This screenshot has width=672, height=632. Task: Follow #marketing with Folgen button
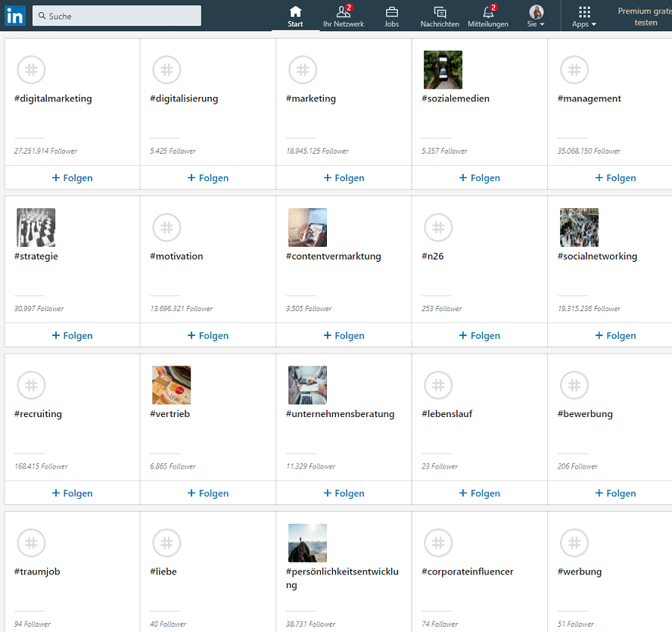click(344, 178)
